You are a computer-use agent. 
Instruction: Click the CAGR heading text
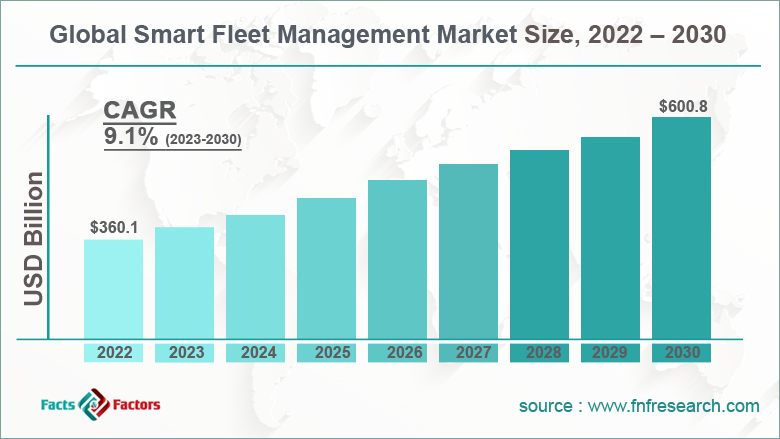(140, 110)
